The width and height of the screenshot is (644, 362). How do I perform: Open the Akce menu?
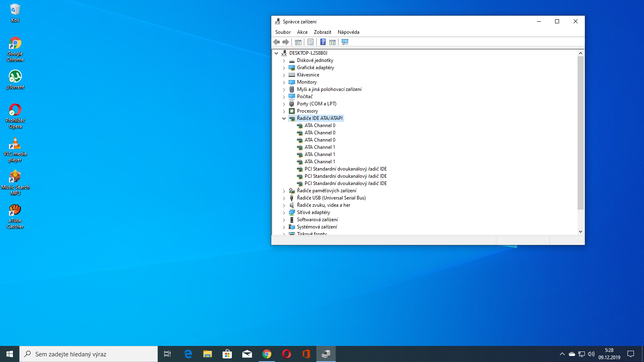302,32
